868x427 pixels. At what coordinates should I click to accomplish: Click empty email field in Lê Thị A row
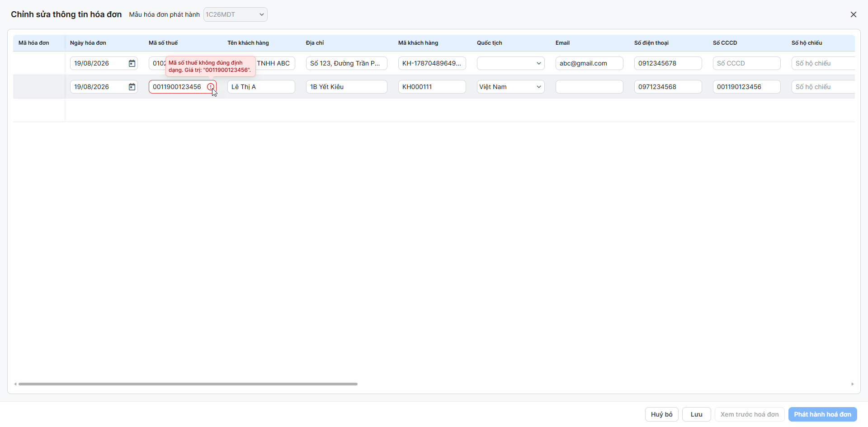tap(590, 87)
